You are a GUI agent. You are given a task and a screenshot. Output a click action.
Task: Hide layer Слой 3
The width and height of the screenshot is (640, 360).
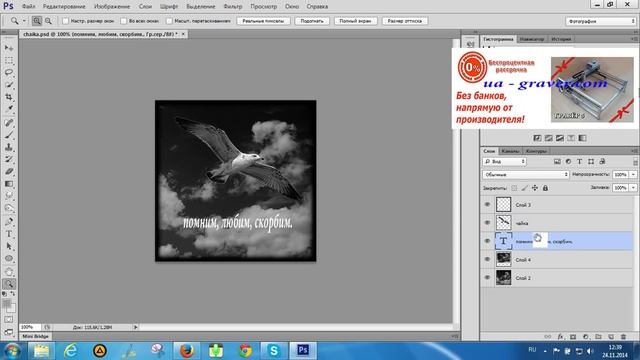487,204
